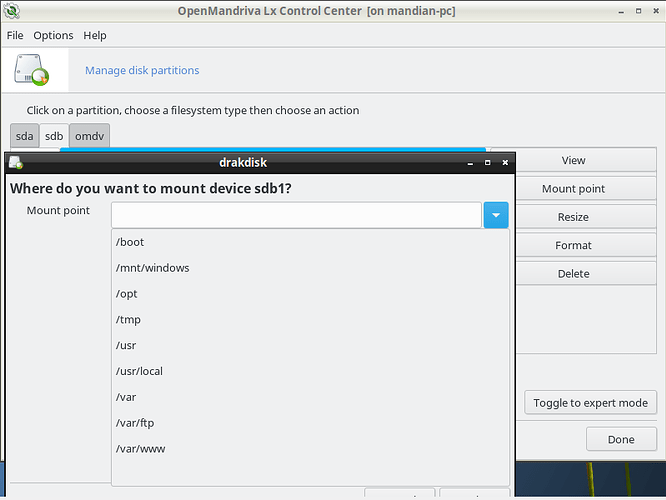Minimize the drakdisk dialog
Image resolution: width=666 pixels, height=500 pixels.
(x=470, y=163)
